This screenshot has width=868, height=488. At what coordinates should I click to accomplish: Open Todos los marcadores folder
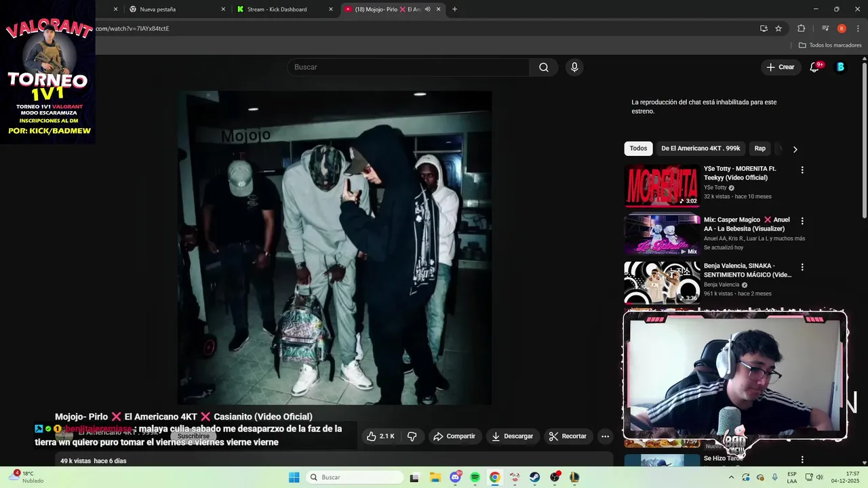(x=830, y=45)
